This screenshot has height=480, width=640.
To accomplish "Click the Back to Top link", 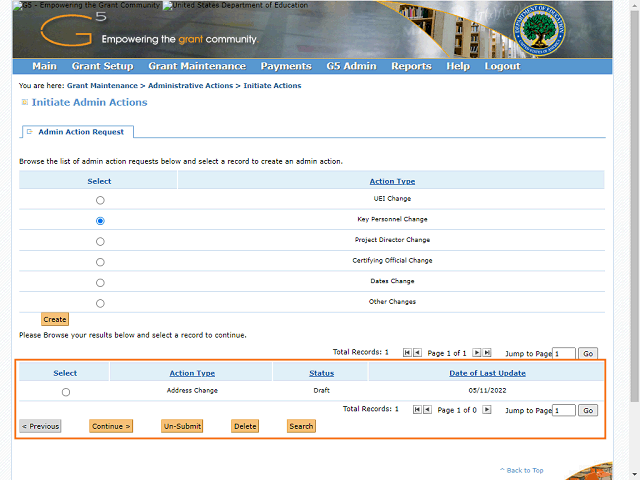I will (x=524, y=470).
